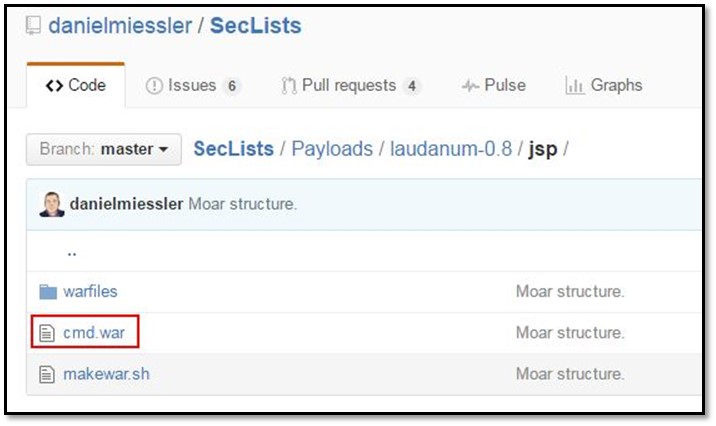Open the makewar.sh file link
Screen dimensions: 716x426
[106, 374]
